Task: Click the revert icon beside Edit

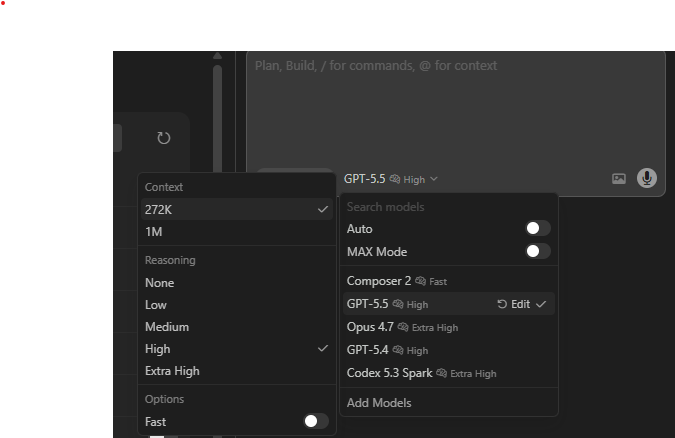Action: click(502, 304)
